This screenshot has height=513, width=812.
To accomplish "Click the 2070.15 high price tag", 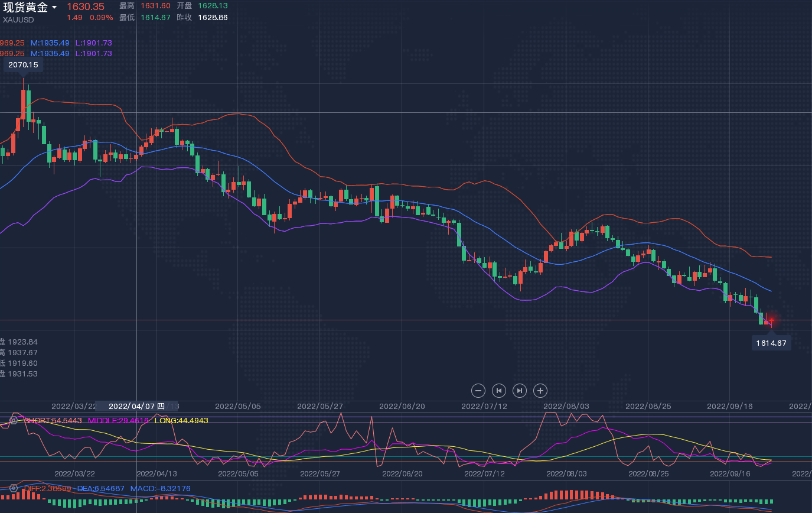I will coord(24,65).
